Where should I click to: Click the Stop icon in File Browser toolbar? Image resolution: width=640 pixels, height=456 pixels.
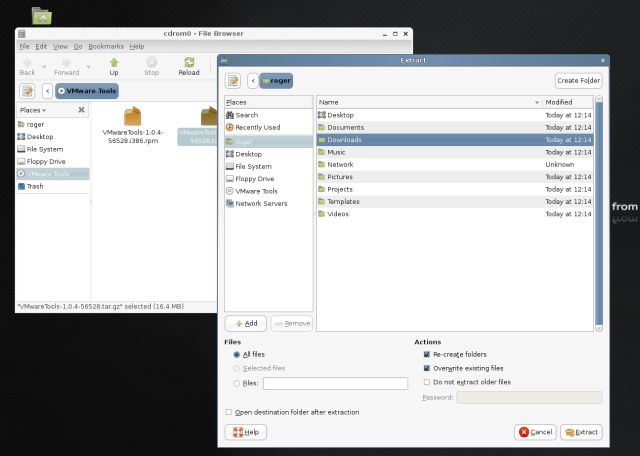[x=151, y=62]
